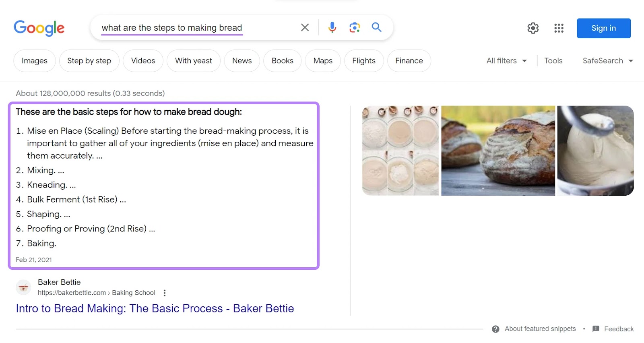Click the search text input field
644x343 pixels.
(193, 28)
